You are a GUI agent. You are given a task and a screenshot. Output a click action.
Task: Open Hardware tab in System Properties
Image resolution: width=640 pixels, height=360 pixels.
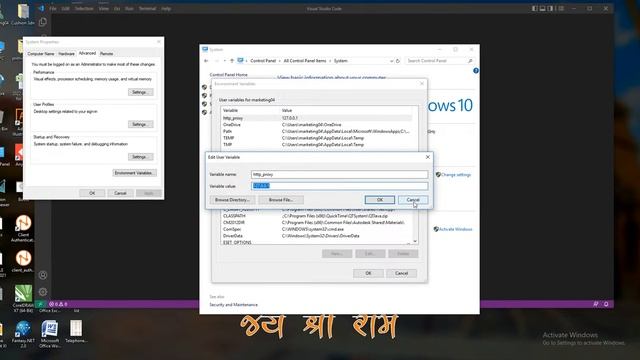(66, 54)
